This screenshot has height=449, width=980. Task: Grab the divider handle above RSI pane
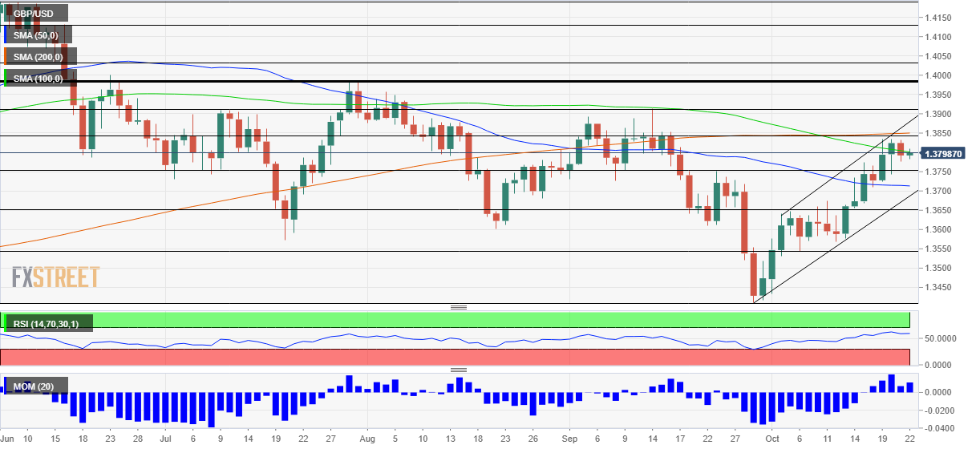(459, 307)
